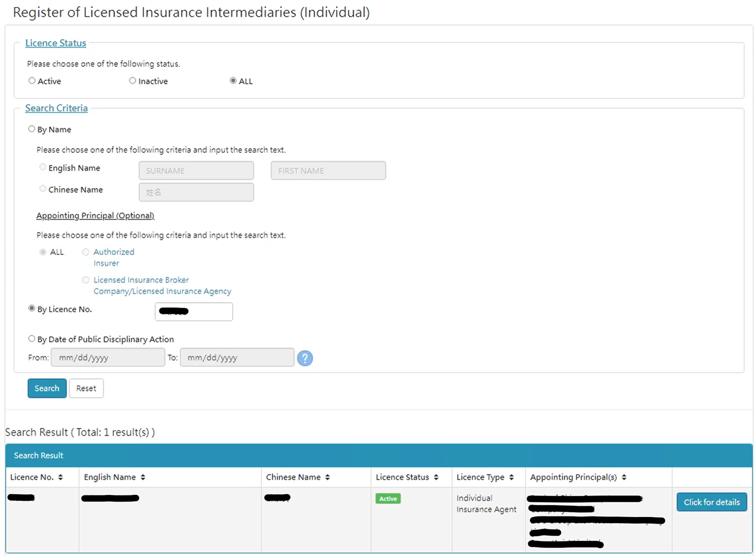Click the green Active status badge

pyautogui.click(x=388, y=499)
